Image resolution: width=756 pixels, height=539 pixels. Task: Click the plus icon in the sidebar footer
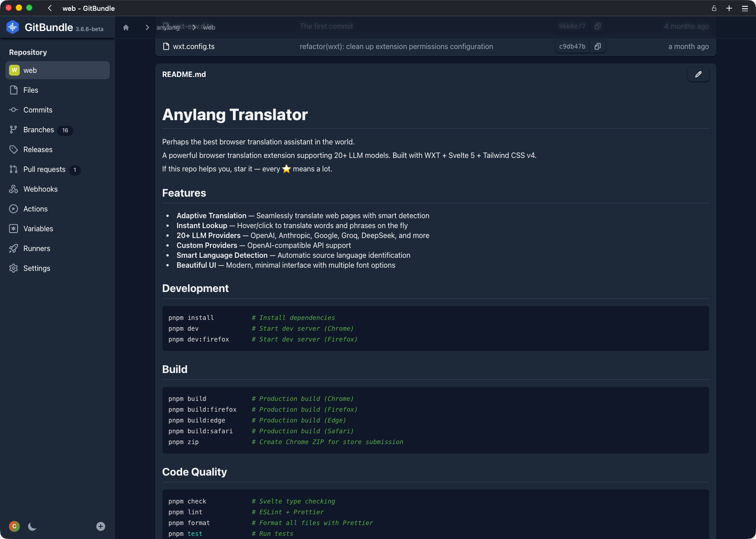(101, 526)
